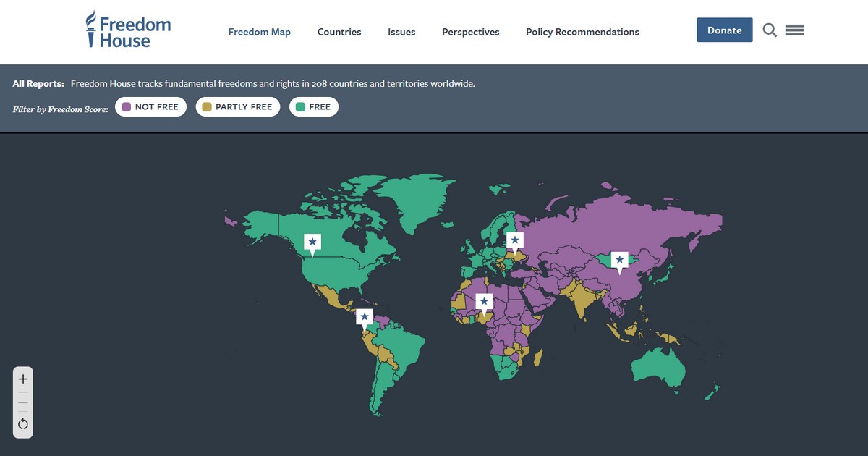This screenshot has width=868, height=456.
Task: Click the zoom out minus button
Action: click(x=23, y=402)
